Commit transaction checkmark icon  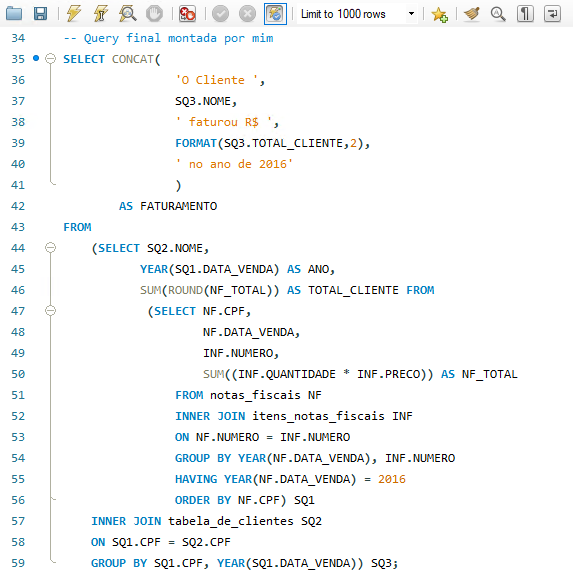220,14
